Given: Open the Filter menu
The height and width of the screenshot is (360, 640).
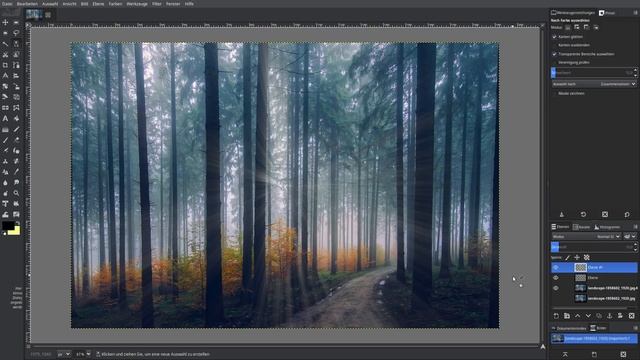Looking at the screenshot, I should point(157,4).
